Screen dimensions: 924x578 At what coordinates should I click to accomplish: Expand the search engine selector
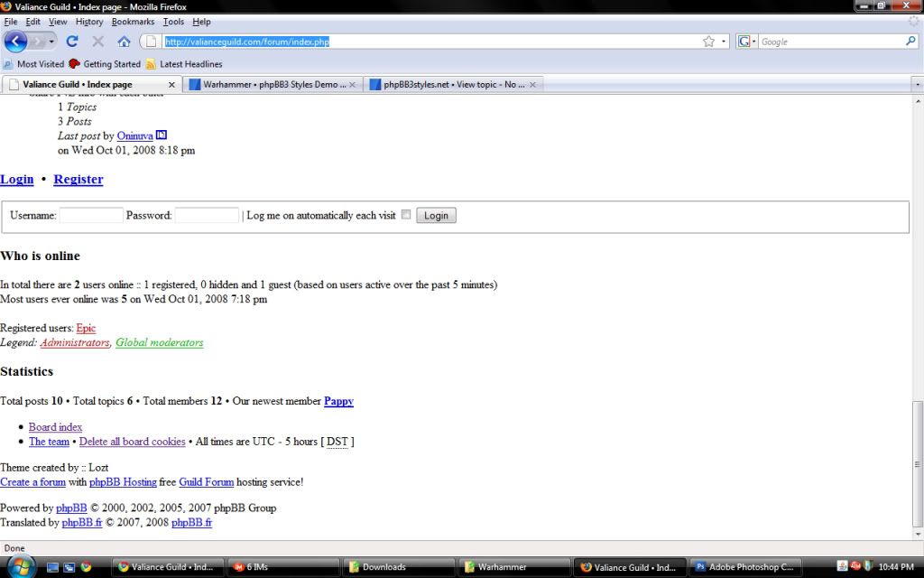click(747, 42)
